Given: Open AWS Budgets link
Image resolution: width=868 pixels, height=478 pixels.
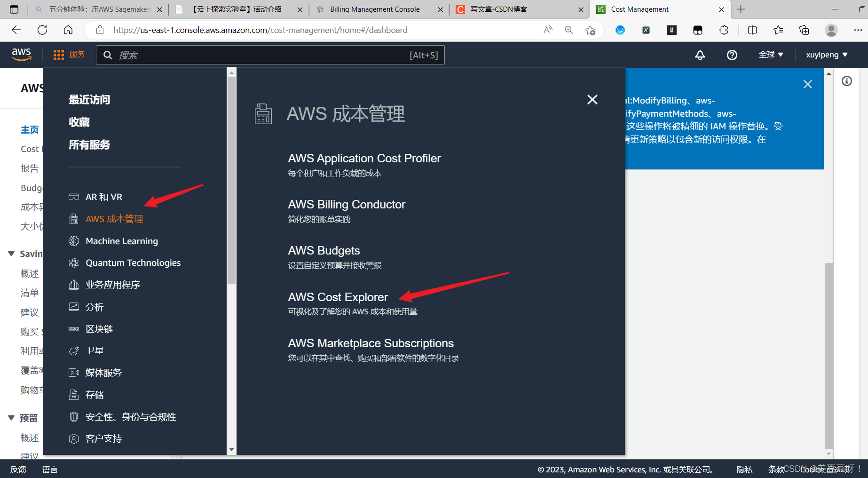Looking at the screenshot, I should (x=324, y=250).
